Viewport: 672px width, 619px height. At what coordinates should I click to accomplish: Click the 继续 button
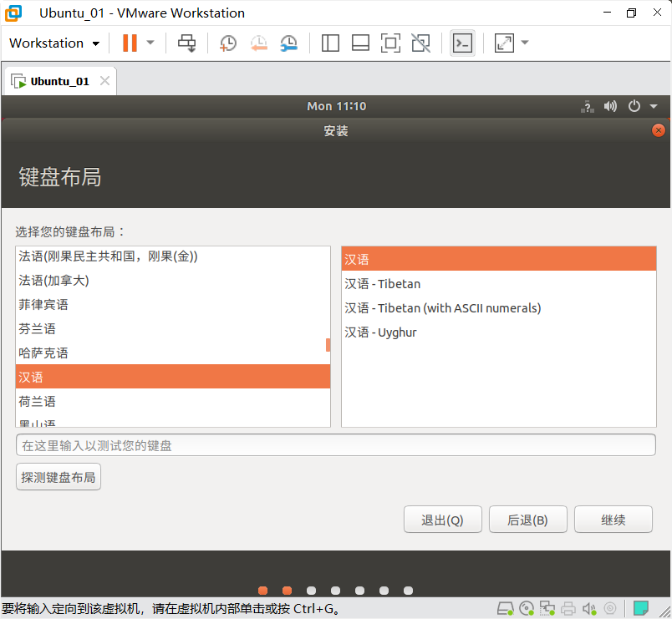[x=613, y=520]
